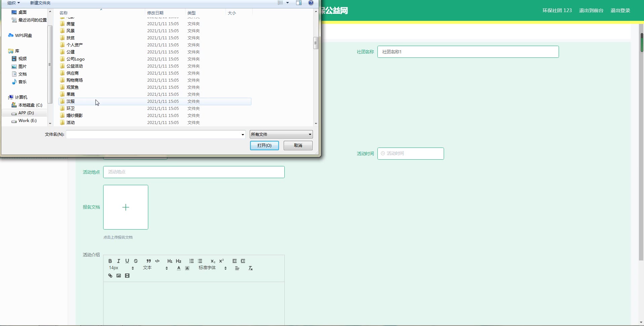This screenshot has height=326, width=644.
Task: Open the text color picker
Action: coord(179,268)
